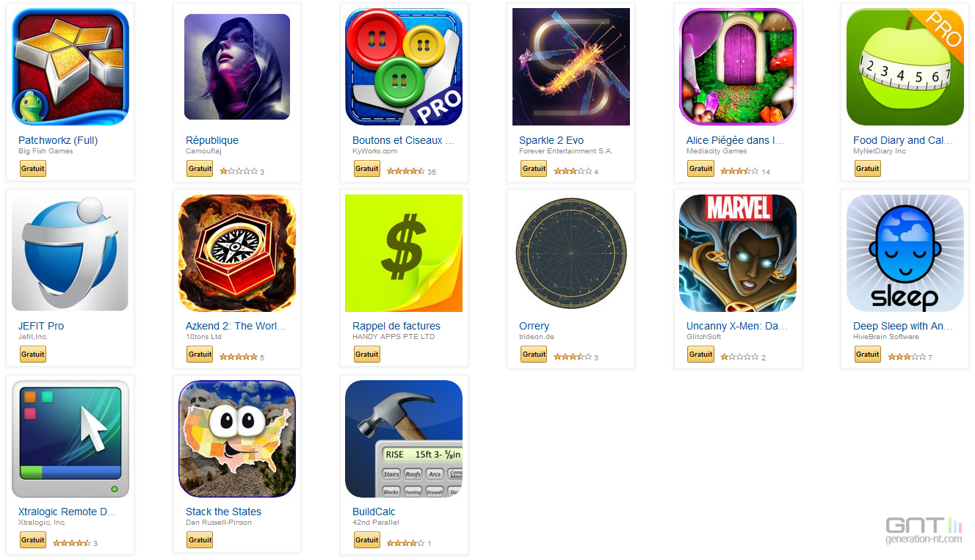Image resolution: width=975 pixels, height=560 pixels.
Task: Open the Food Diary green apple icon
Action: pyautogui.click(x=905, y=67)
